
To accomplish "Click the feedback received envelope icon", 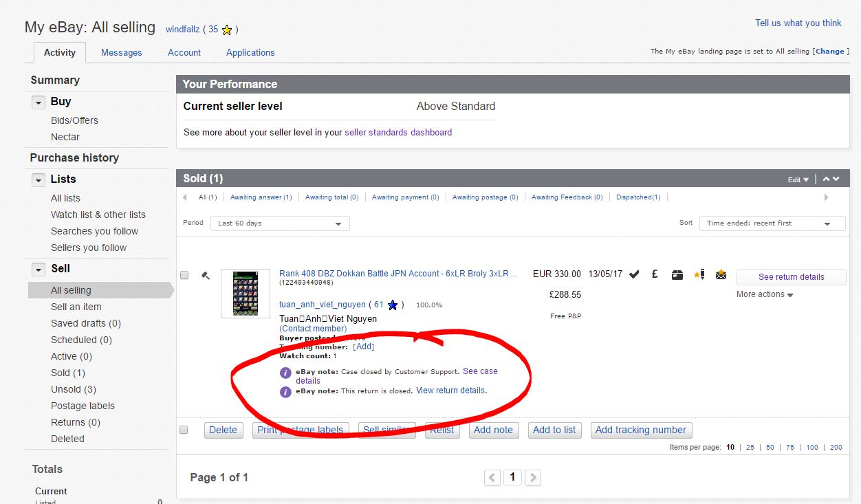I will pos(721,274).
